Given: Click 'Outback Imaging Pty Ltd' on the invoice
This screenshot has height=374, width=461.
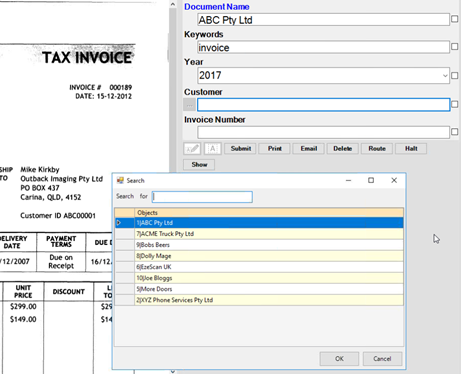Looking at the screenshot, I should click(x=62, y=179).
